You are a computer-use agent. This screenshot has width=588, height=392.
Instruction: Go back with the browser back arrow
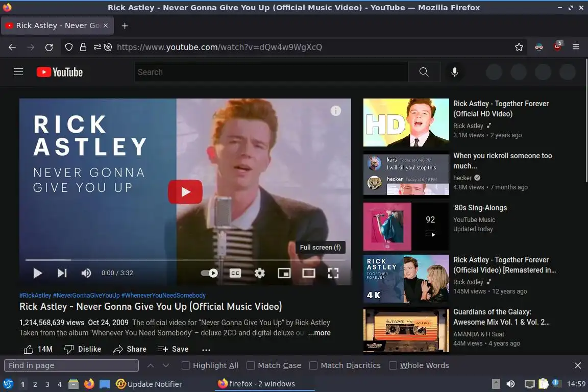(x=12, y=47)
